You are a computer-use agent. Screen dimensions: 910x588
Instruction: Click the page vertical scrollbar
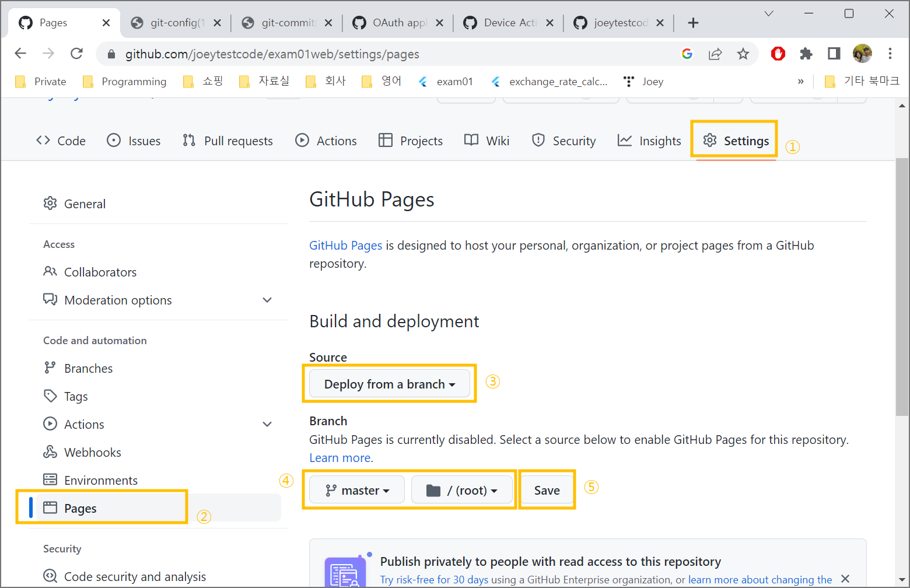[902, 286]
